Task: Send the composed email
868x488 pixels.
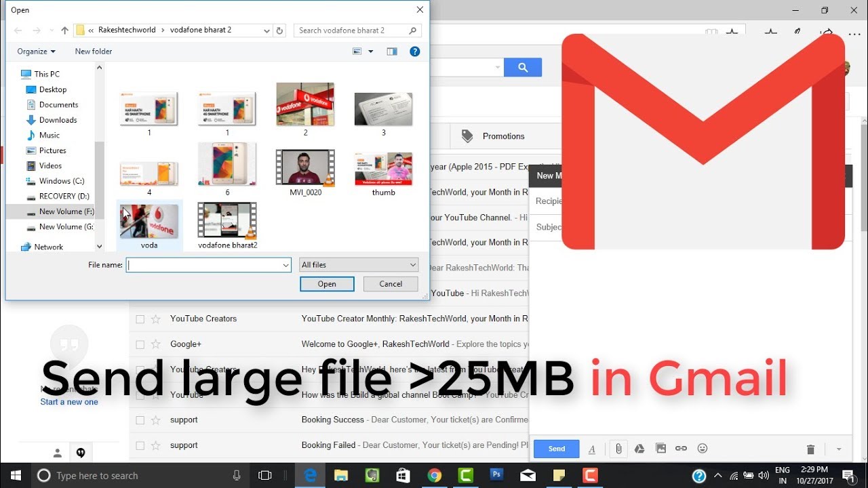Action: coord(557,449)
